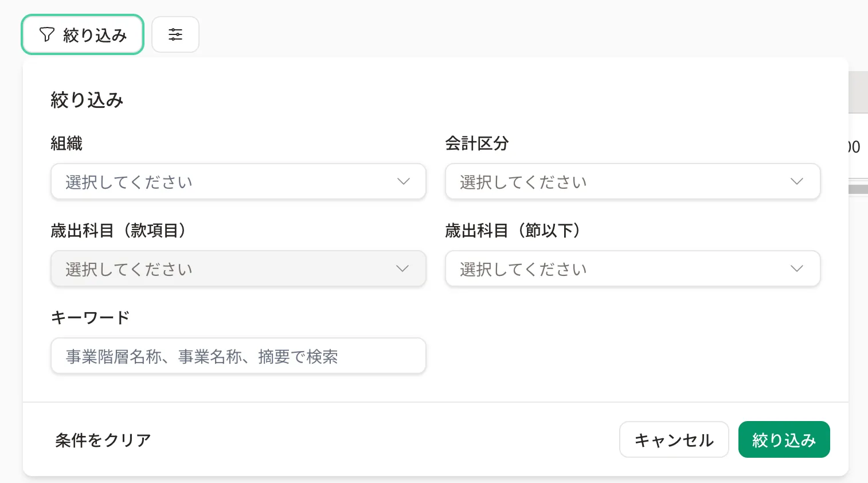
Task: Click the 条件をクリア link
Action: click(x=103, y=440)
